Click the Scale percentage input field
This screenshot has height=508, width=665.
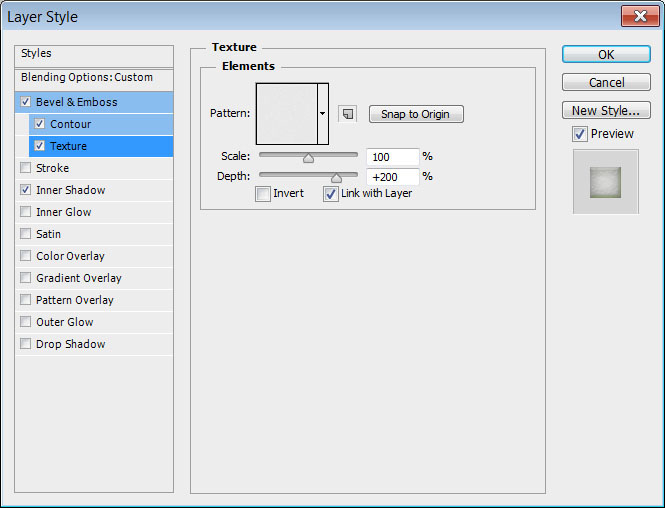pyautogui.click(x=392, y=157)
